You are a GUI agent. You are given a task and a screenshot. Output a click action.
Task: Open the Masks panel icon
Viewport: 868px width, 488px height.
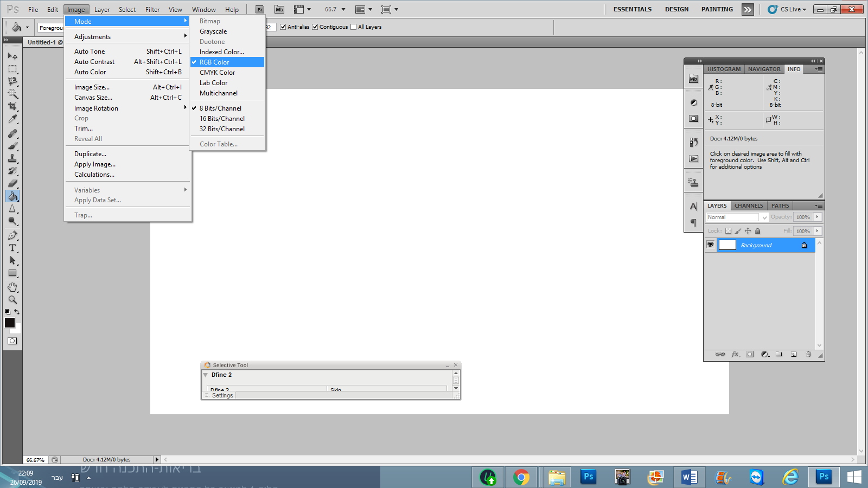click(x=693, y=118)
